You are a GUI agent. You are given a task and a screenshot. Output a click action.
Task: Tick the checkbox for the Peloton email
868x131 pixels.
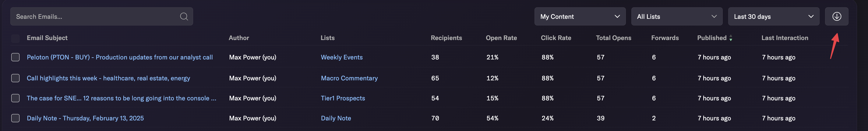coord(16,57)
